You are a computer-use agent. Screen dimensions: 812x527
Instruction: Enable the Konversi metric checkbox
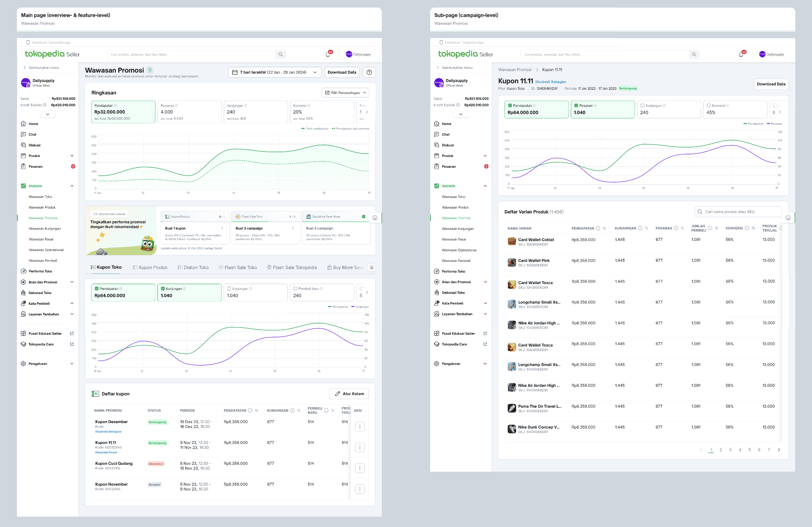point(708,105)
